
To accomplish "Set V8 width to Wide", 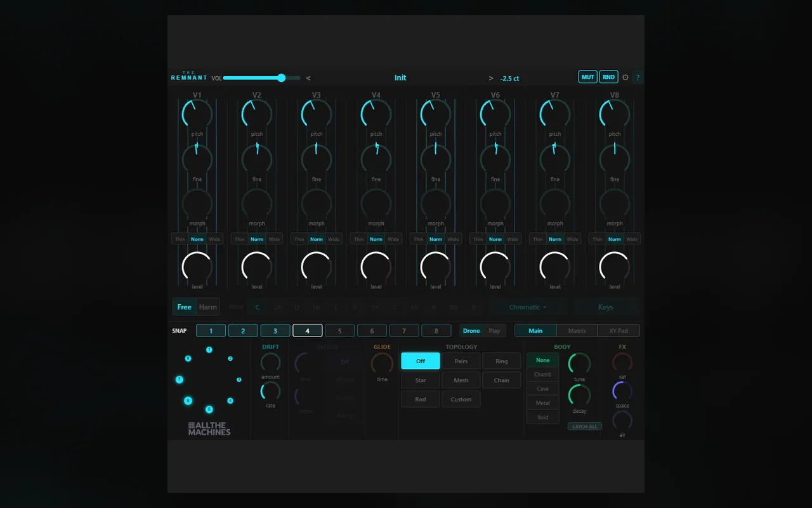I will (632, 239).
